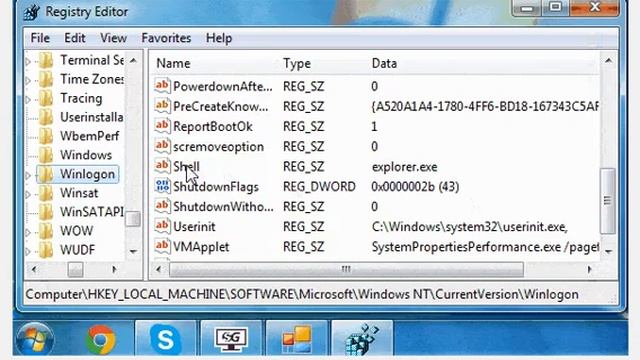Expand the Time Zones tree node
Viewport: 640px width, 360px height.
(28, 80)
